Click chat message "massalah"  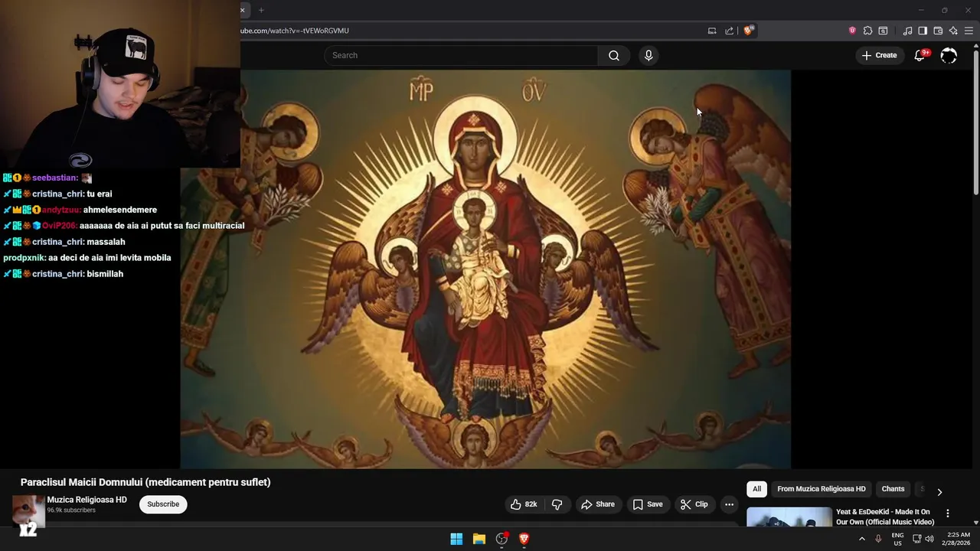click(x=106, y=242)
